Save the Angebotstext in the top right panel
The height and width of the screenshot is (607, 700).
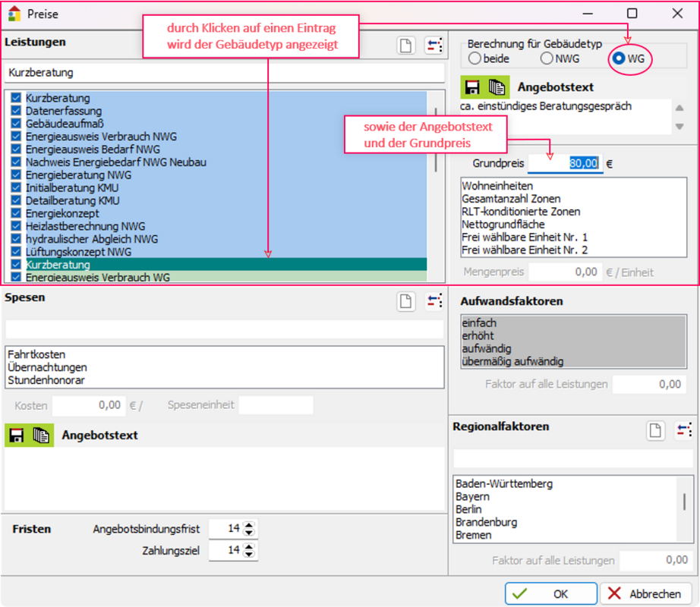pyautogui.click(x=471, y=86)
